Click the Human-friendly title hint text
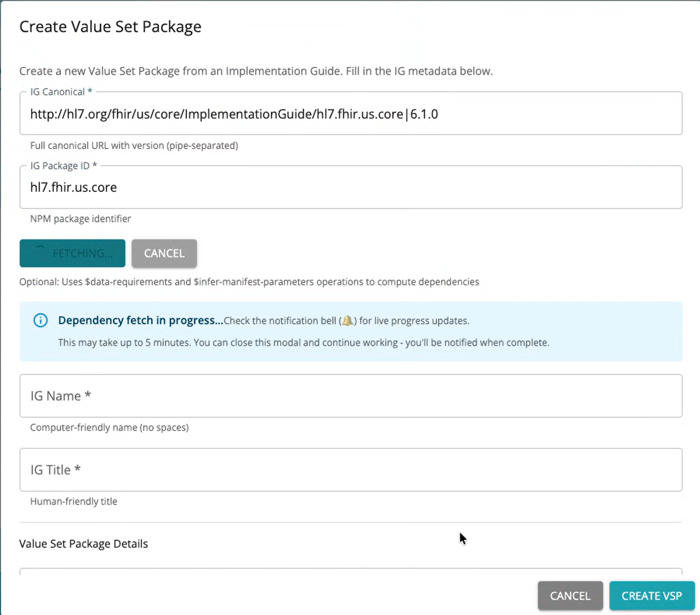Viewport: 700px width, 615px height. (x=74, y=501)
